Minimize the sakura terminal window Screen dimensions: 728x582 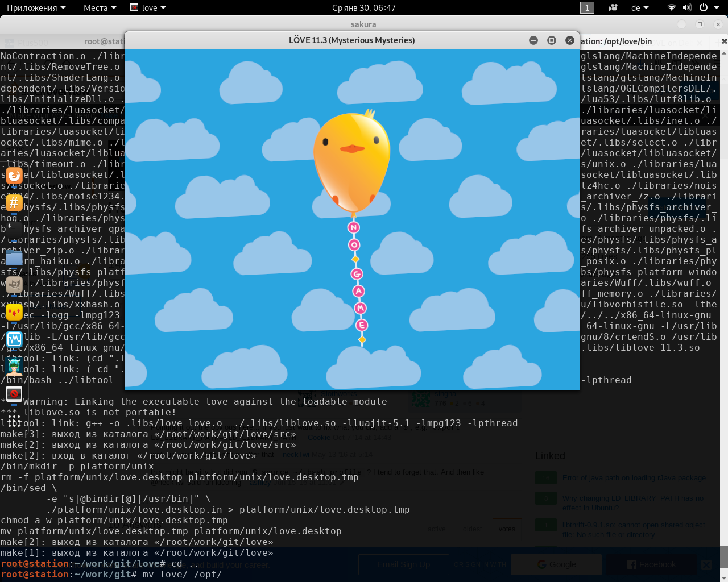tap(682, 24)
